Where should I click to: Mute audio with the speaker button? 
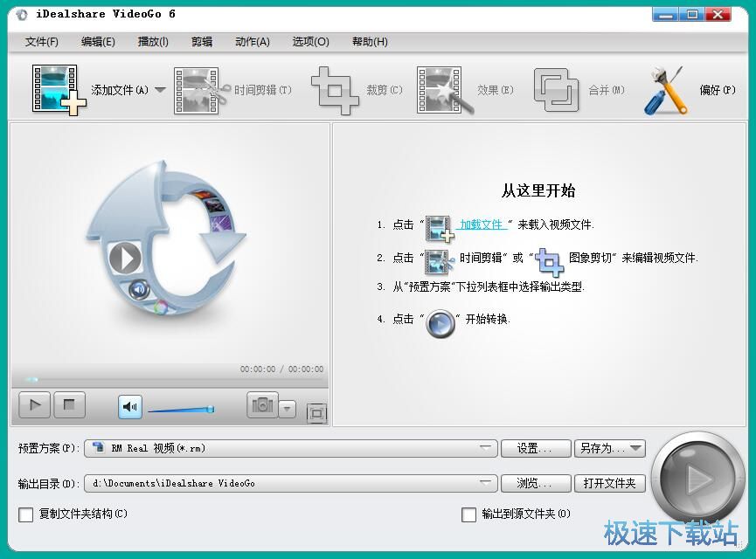click(130, 407)
